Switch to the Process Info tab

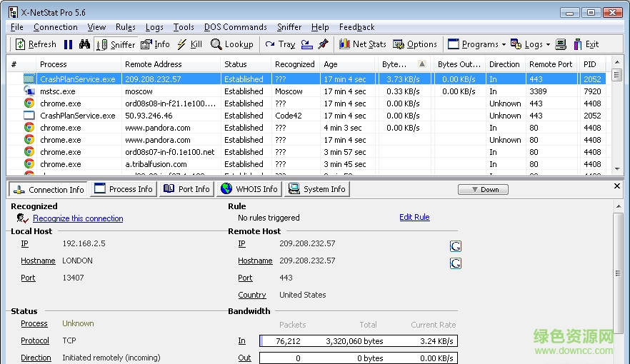[x=123, y=189]
